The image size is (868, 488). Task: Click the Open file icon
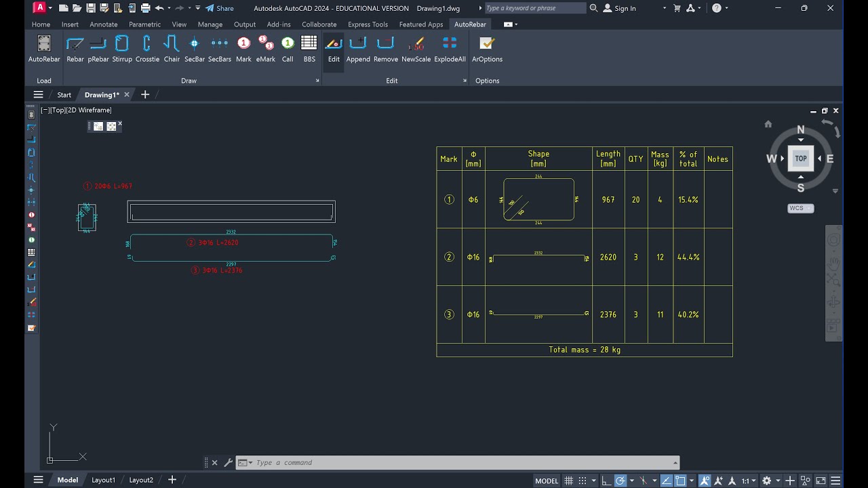click(x=77, y=8)
